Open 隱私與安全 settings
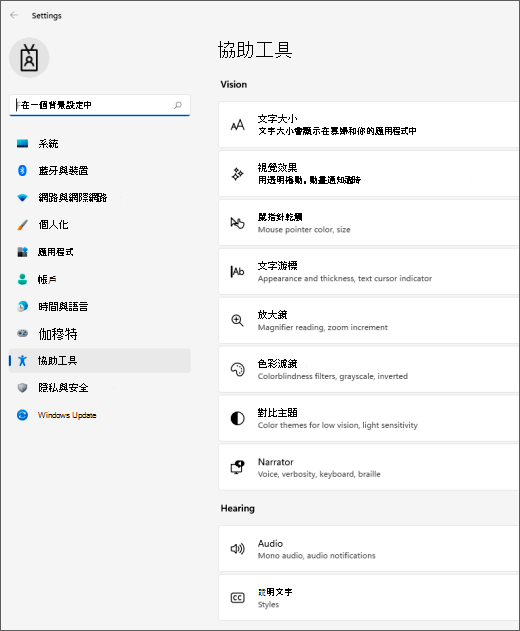The height and width of the screenshot is (631, 520). coord(100,388)
